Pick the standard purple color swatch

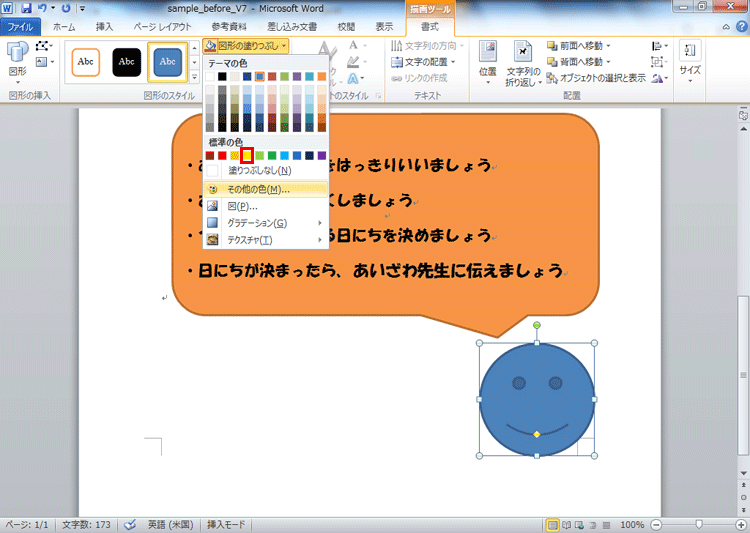tap(321, 155)
